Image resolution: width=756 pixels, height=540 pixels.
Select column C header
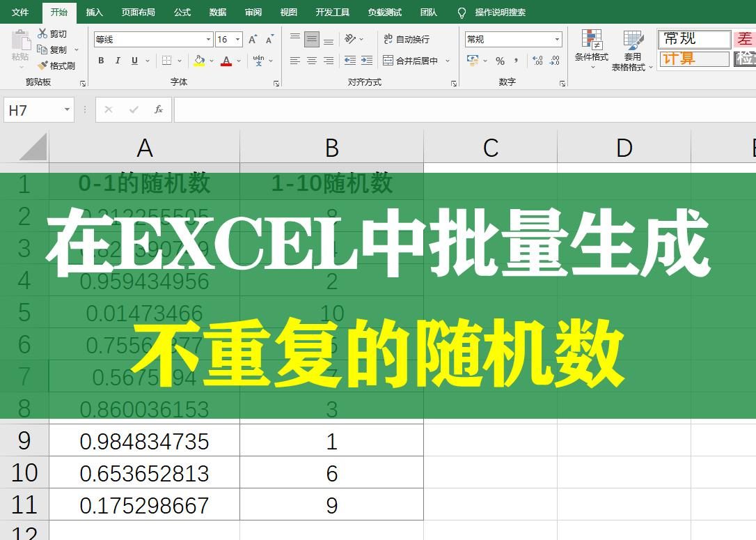coord(490,148)
